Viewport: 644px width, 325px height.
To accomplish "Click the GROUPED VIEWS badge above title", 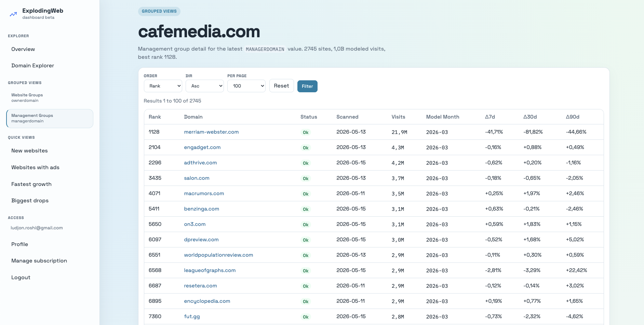I will pyautogui.click(x=159, y=11).
